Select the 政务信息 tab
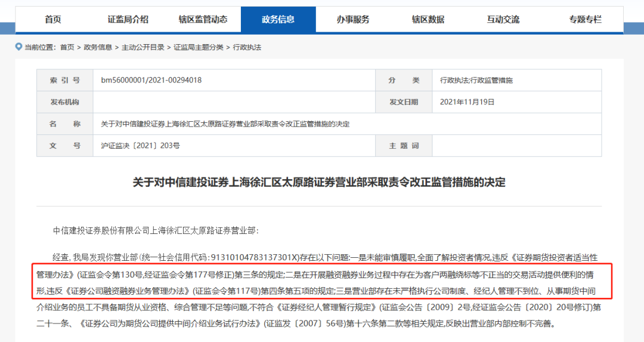Image resolution: width=644 pixels, height=342 pixels. 278,19
